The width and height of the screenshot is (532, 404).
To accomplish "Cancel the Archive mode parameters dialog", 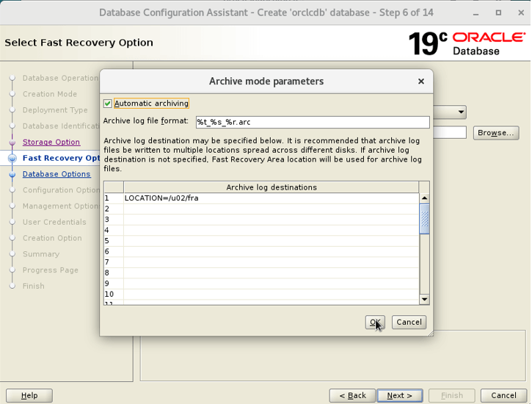I will pyautogui.click(x=409, y=322).
